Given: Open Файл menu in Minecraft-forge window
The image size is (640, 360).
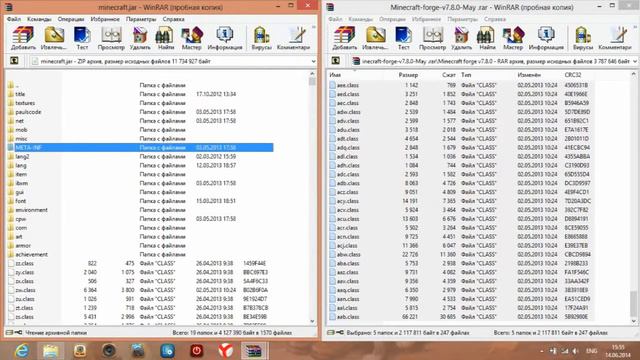Looking at the screenshot, I should [336, 19].
